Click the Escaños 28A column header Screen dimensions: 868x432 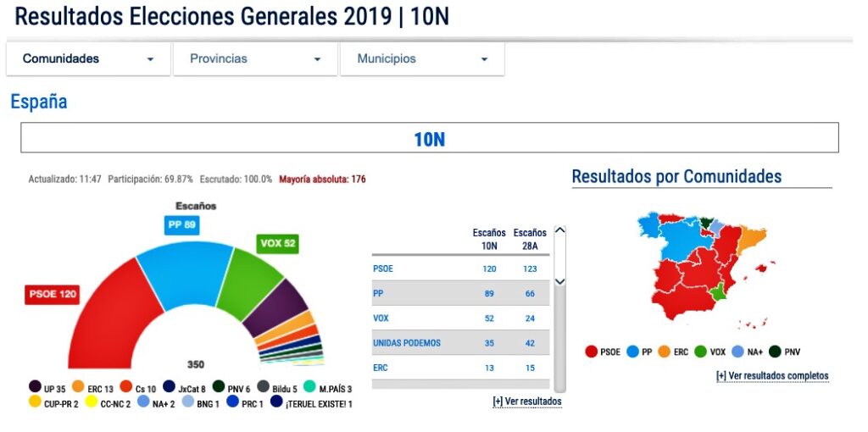(x=530, y=238)
